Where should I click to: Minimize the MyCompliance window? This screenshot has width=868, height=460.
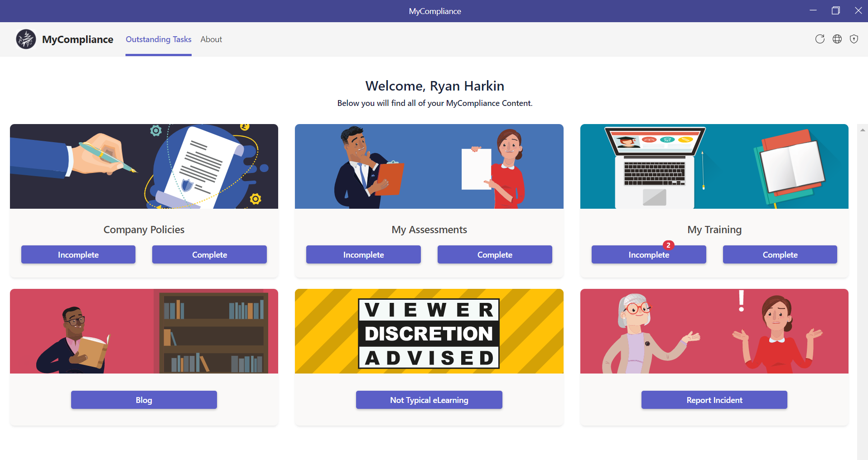813,10
